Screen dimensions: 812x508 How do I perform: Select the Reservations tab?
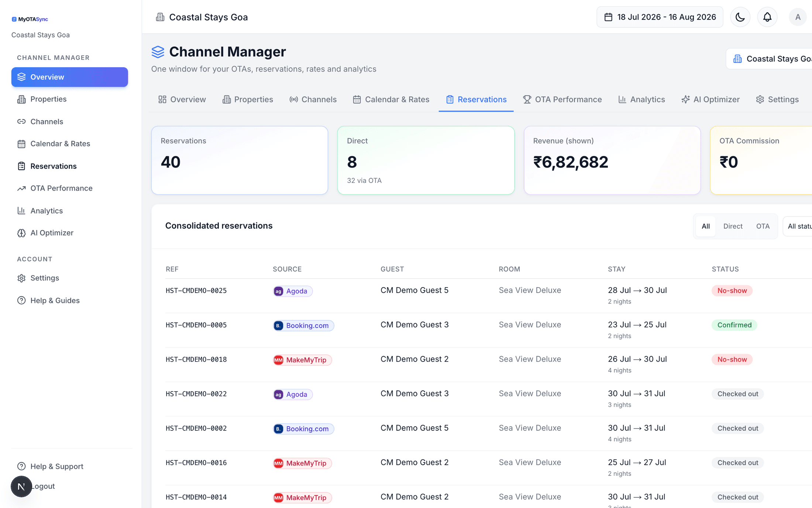[x=476, y=99]
